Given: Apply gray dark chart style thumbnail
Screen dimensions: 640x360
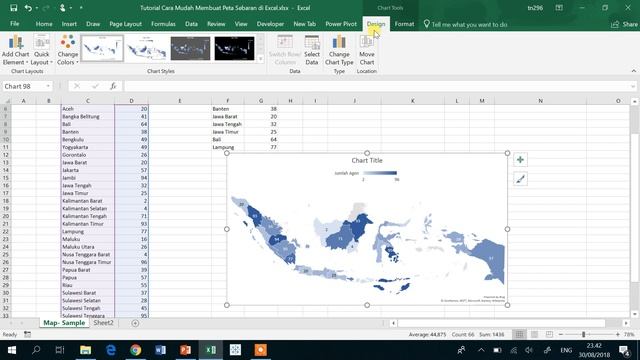Looking at the screenshot, I should (x=190, y=48).
